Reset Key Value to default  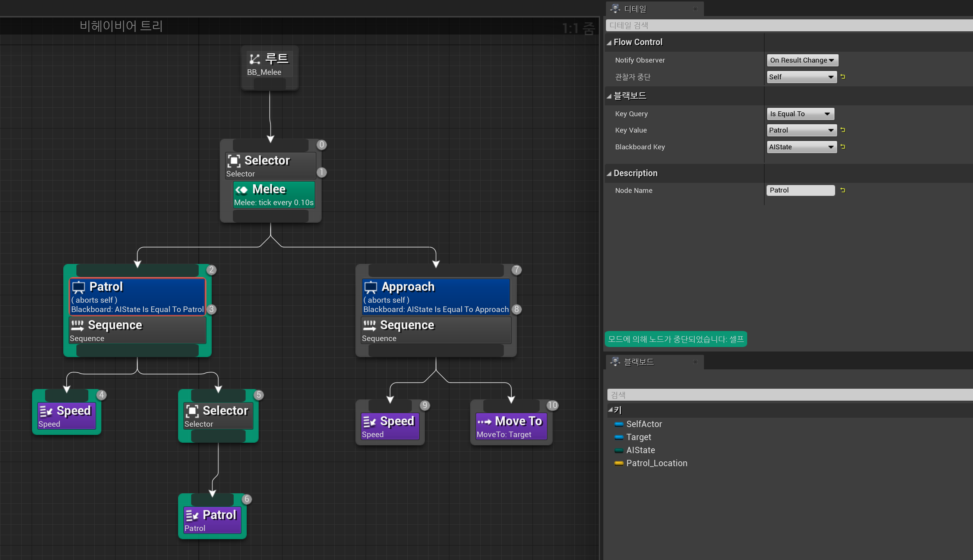[x=843, y=130]
